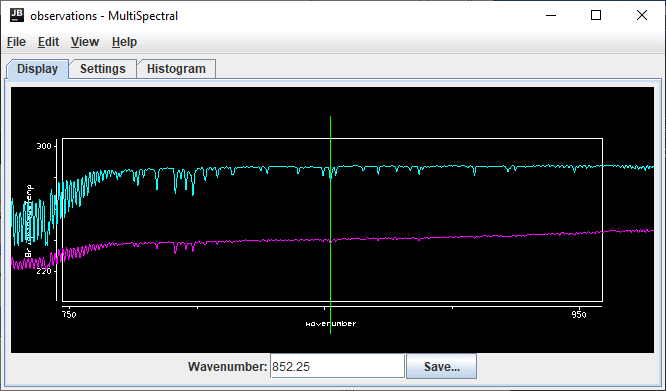Switch to the Settings tab
This screenshot has height=391, width=666.
click(103, 69)
